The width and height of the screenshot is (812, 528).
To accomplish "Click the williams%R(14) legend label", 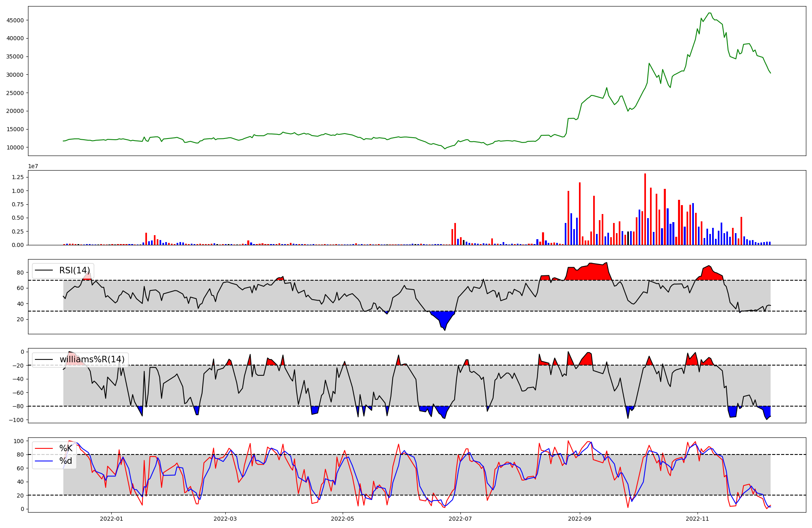I will point(92,359).
